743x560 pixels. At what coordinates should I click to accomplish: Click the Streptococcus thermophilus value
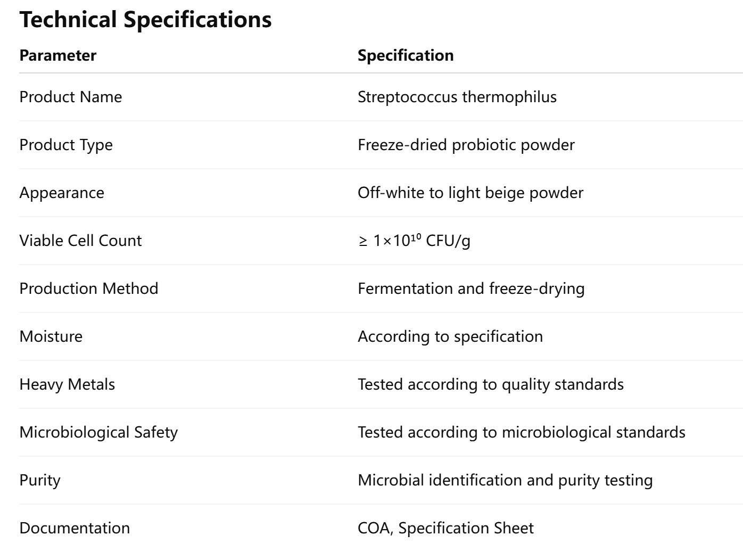[x=457, y=97]
